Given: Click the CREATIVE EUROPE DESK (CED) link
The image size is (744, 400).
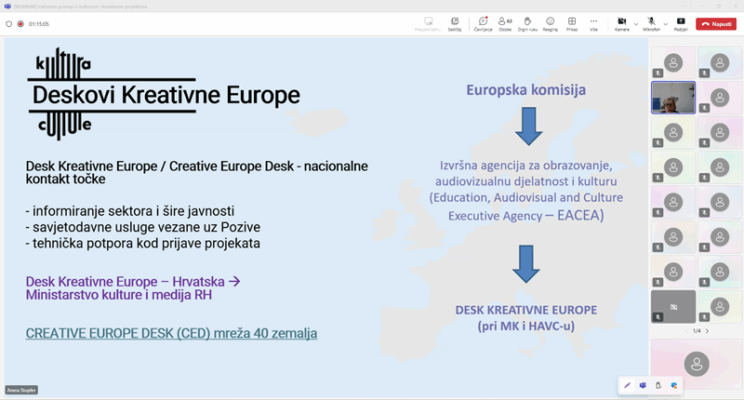Looking at the screenshot, I should click(171, 333).
